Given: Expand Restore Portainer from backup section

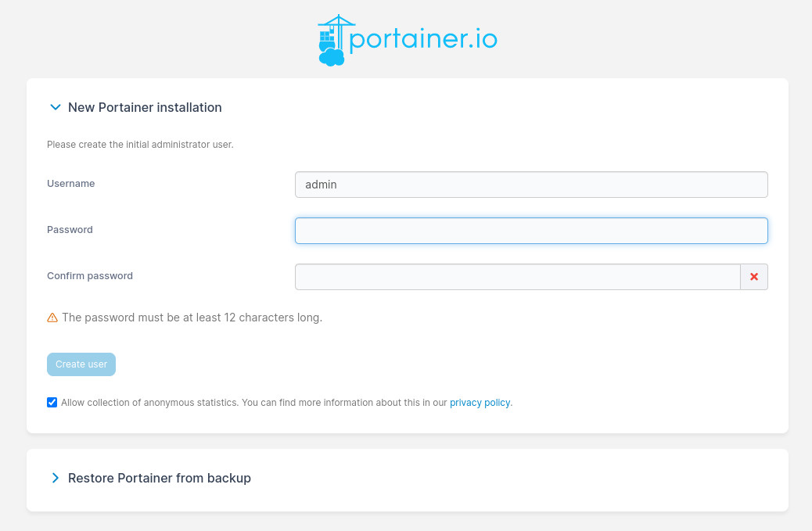Looking at the screenshot, I should tap(55, 478).
